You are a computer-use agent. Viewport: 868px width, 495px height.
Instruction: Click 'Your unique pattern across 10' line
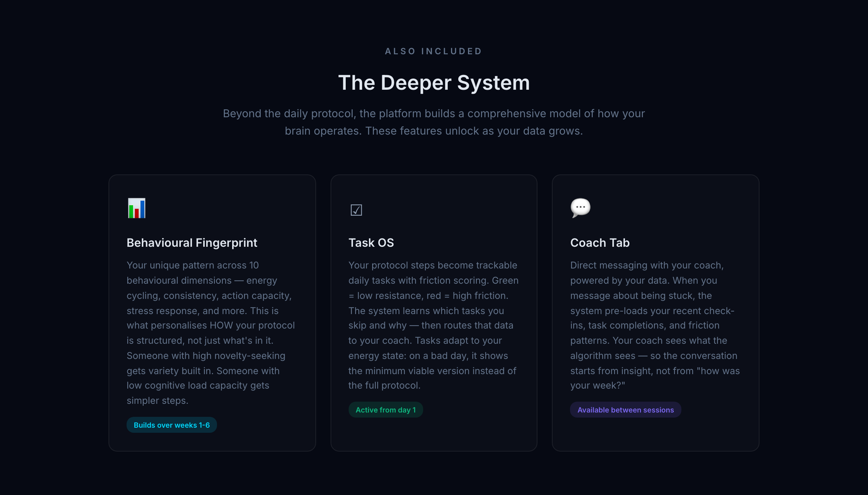(x=193, y=265)
